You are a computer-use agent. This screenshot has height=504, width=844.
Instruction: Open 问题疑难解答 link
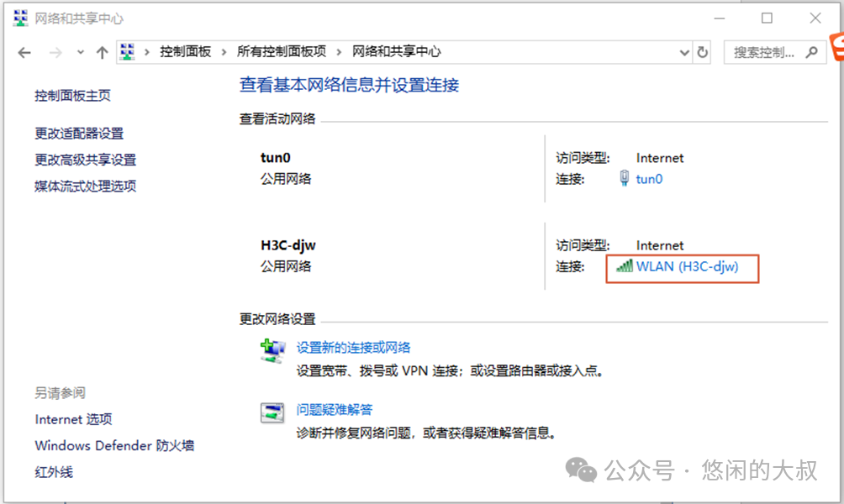(x=335, y=410)
